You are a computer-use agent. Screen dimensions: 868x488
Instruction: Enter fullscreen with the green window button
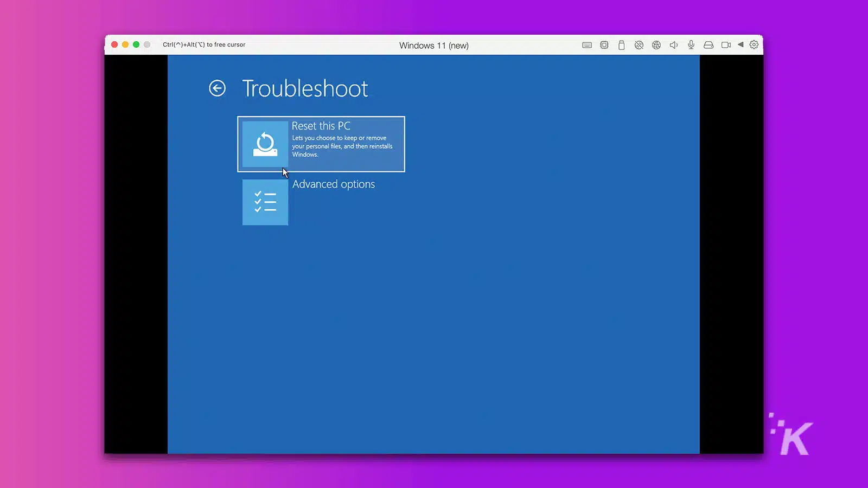click(x=136, y=44)
